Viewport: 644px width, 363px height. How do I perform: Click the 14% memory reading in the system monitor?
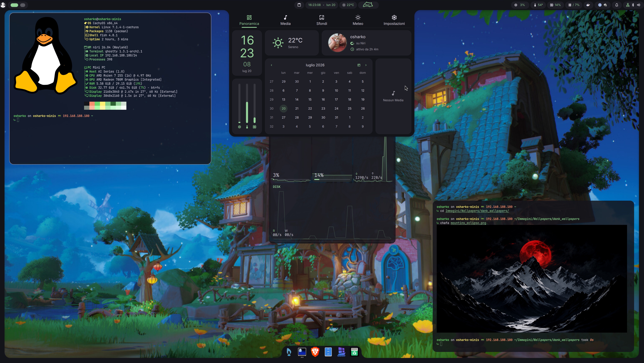tap(319, 175)
